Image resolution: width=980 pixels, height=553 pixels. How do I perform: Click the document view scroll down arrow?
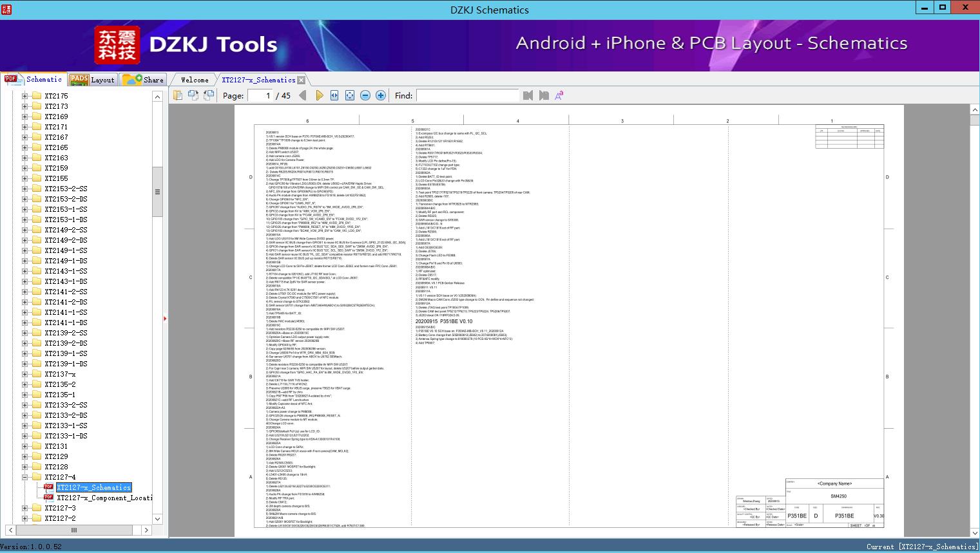pos(974,532)
